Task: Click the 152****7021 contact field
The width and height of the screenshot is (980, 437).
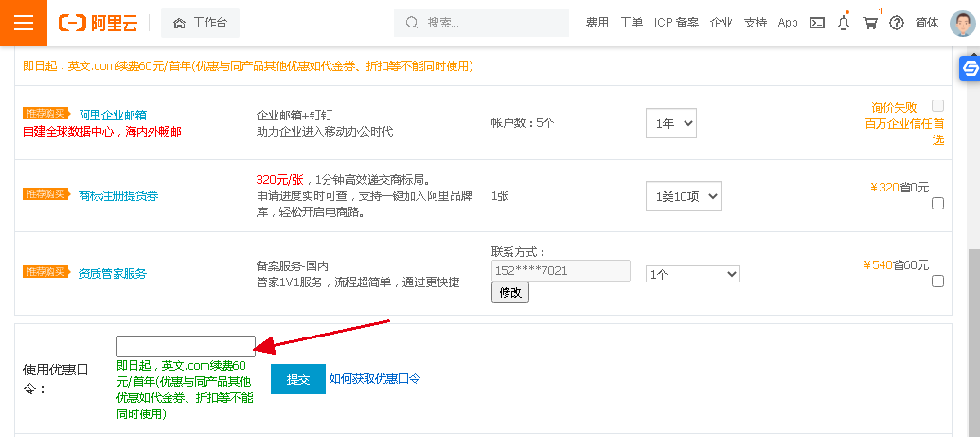Action: pos(561,270)
